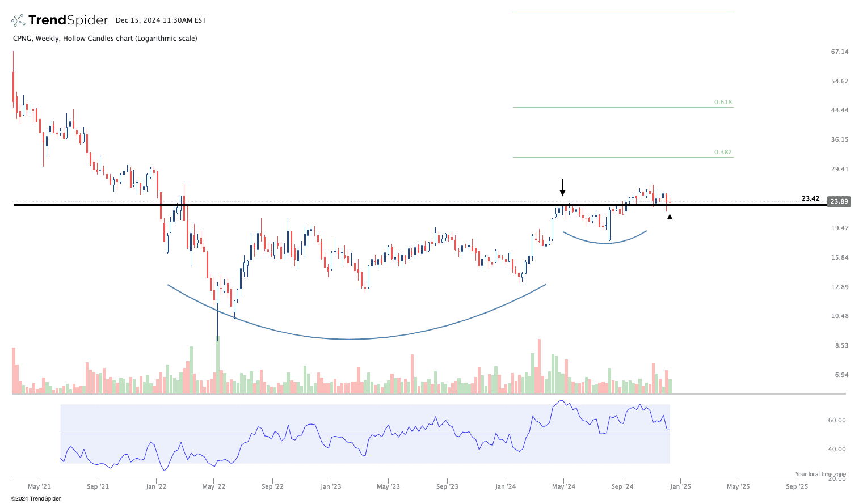863x504 pixels.
Task: Click the Dec 15, 2024 timestamp text
Action: (161, 20)
